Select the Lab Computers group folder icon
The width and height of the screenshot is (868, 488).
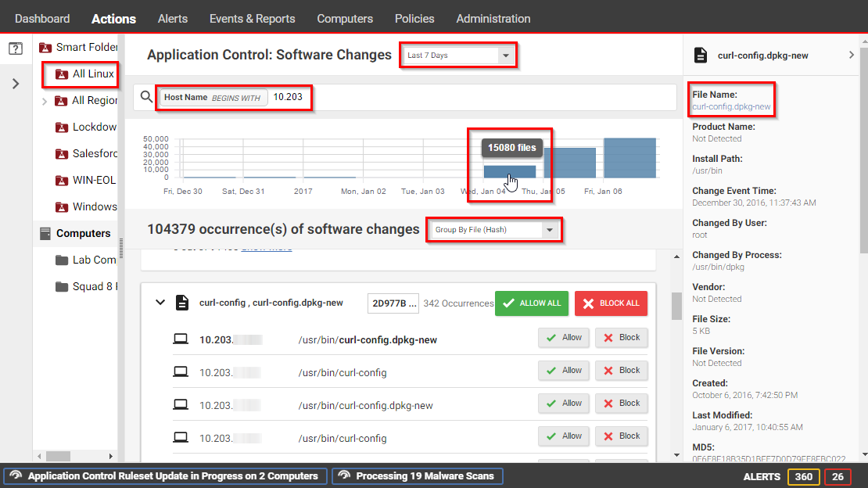point(61,260)
